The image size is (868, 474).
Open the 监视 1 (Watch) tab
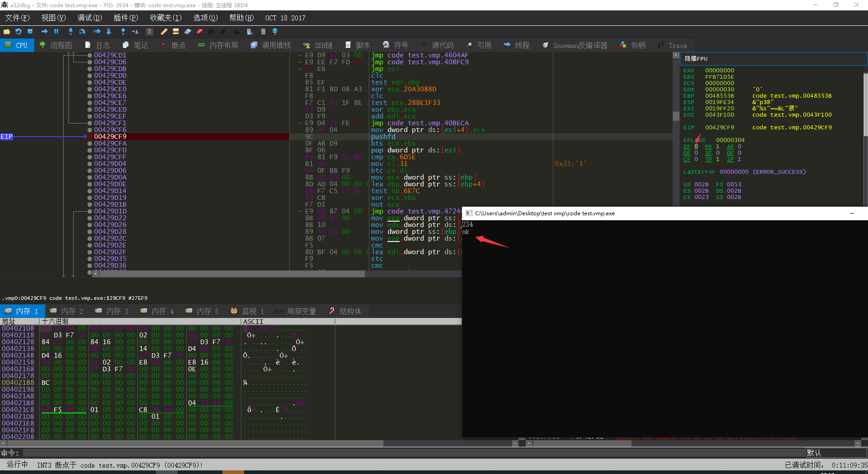[x=247, y=311]
